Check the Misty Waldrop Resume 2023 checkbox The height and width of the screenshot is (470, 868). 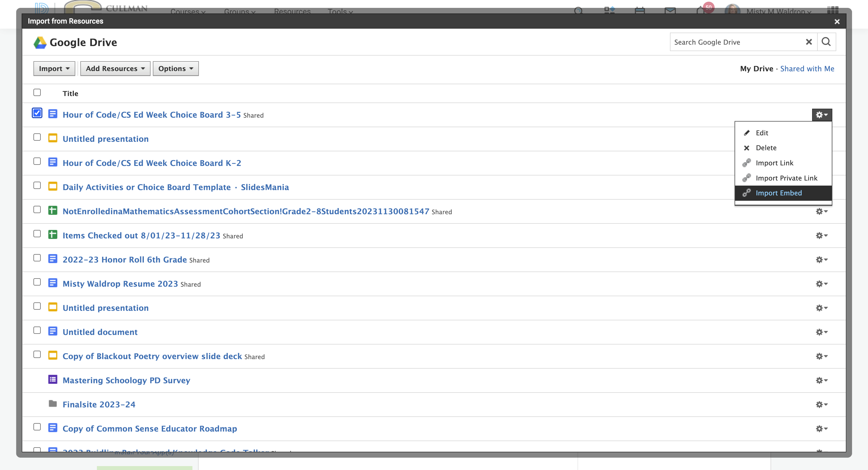[37, 282]
